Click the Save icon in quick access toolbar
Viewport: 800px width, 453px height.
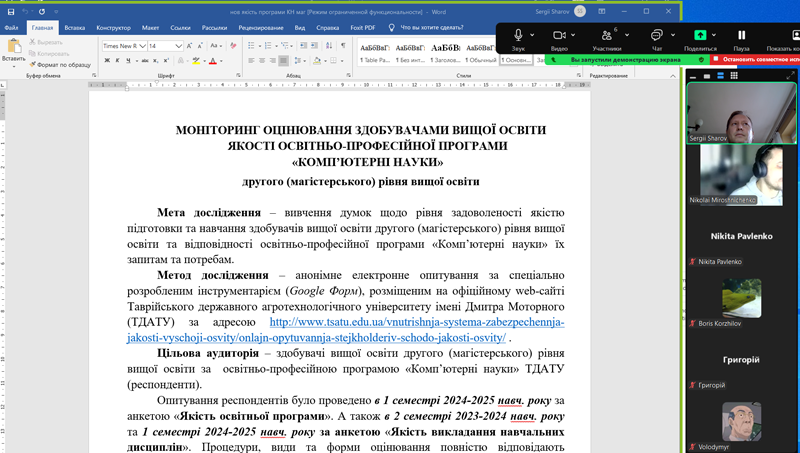click(11, 11)
